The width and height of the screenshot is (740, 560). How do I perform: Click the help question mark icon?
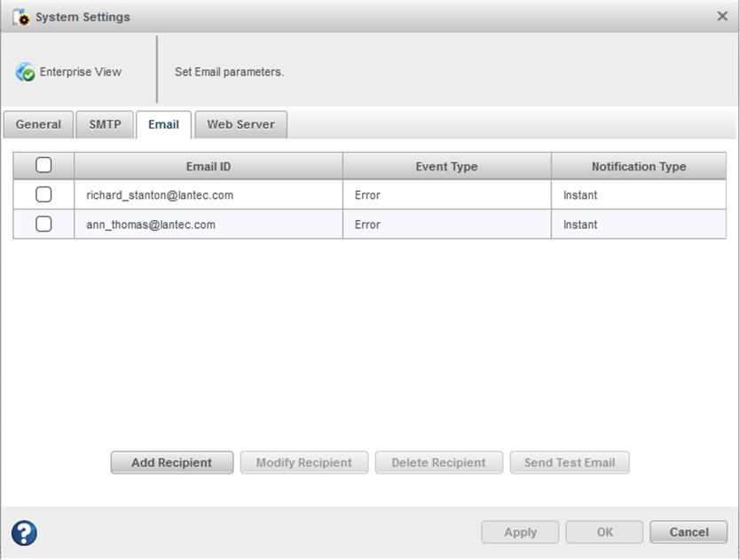coord(23,532)
